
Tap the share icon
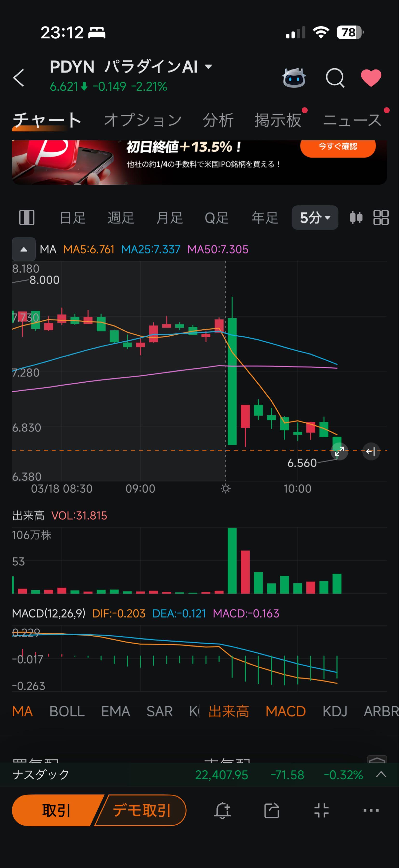click(272, 810)
